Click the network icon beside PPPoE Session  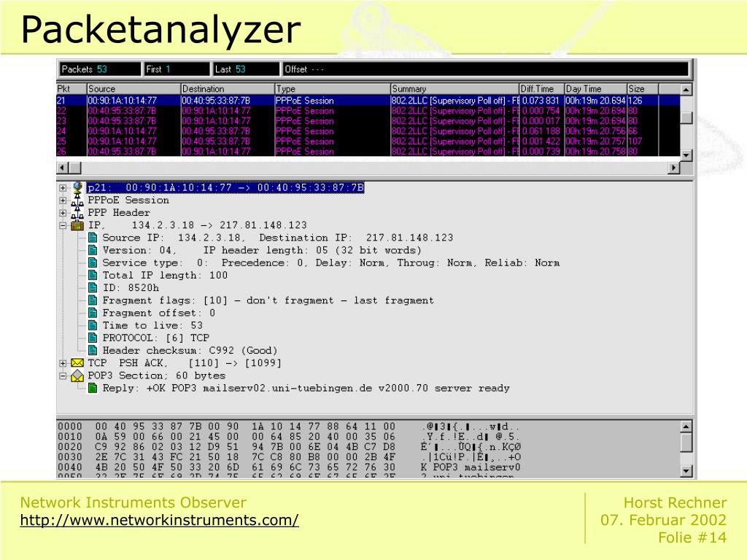[x=77, y=201]
